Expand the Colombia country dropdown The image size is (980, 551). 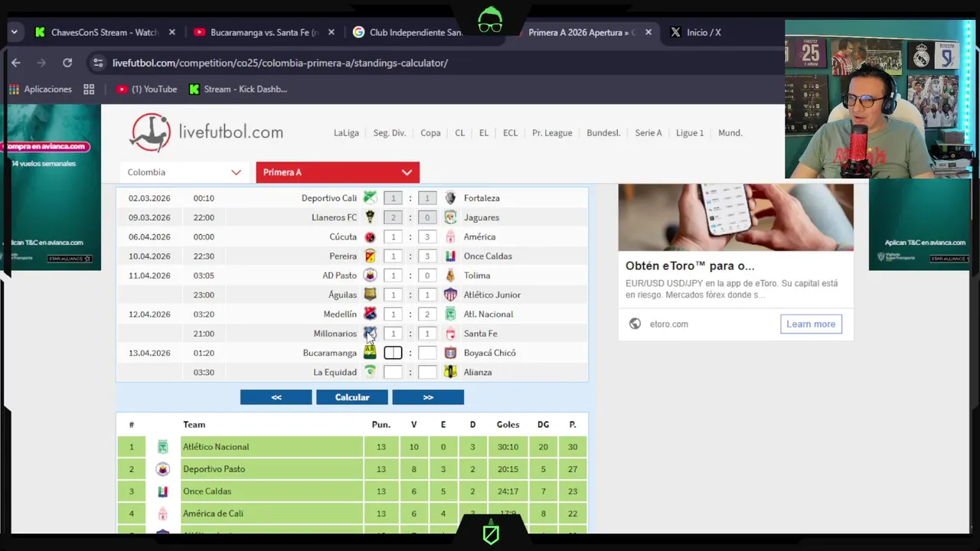pyautogui.click(x=185, y=172)
